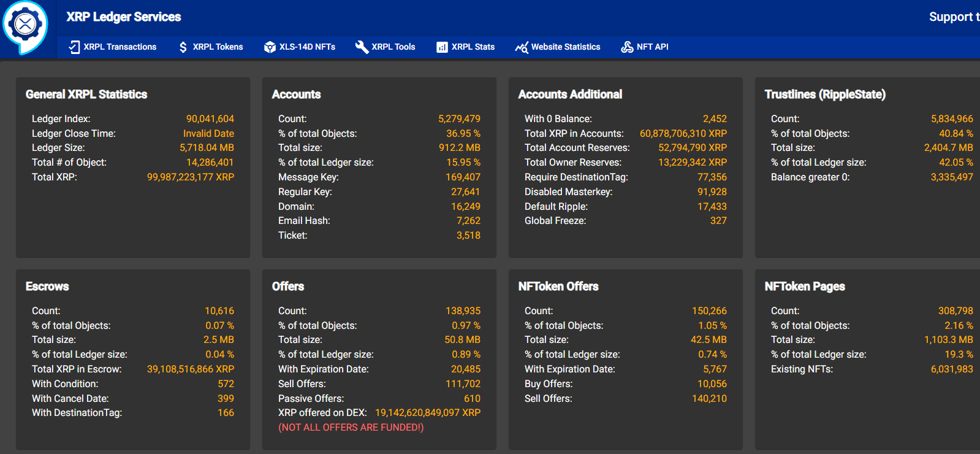Click the red NOT ALL OFFERS ARE FUNDED warning
This screenshot has width=980, height=454.
(x=351, y=428)
